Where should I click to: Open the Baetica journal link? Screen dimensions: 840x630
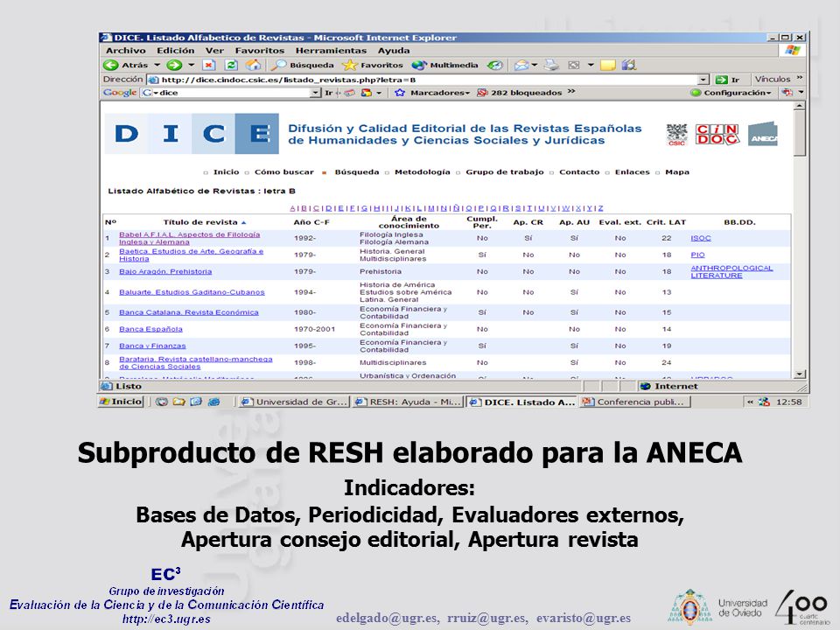[192, 255]
